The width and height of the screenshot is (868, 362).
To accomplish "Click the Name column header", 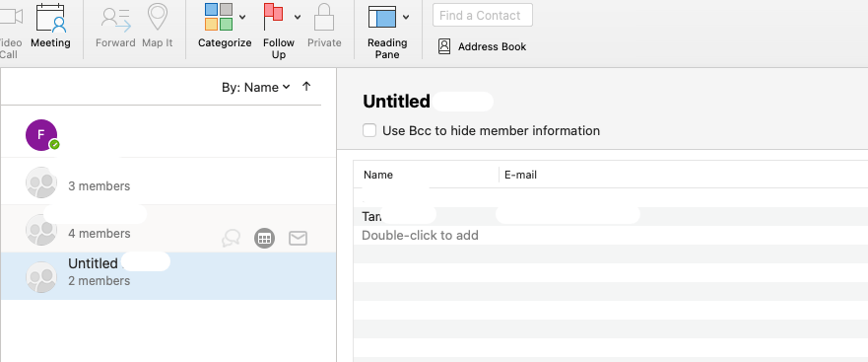I will (378, 175).
